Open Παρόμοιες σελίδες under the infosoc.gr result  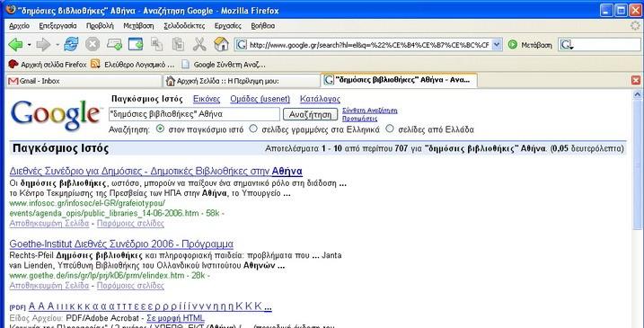[x=130, y=224]
